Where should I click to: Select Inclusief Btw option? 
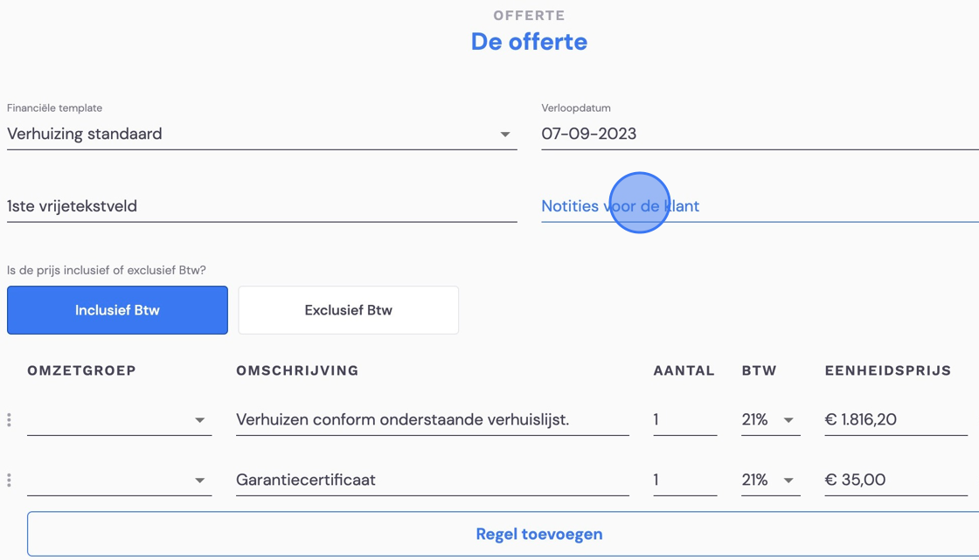[117, 310]
